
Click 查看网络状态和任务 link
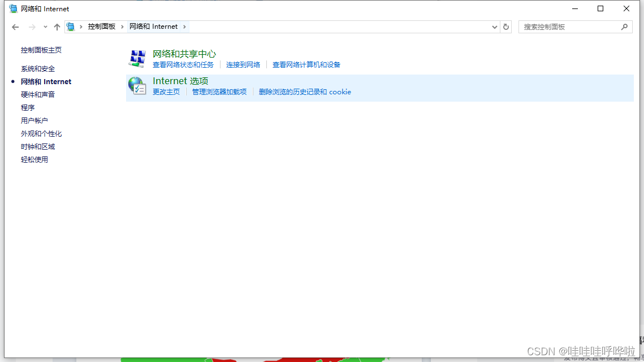tap(183, 65)
